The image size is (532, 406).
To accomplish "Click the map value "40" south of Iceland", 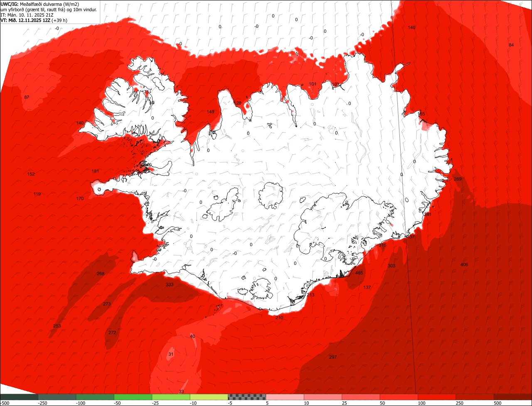I will (x=192, y=336).
